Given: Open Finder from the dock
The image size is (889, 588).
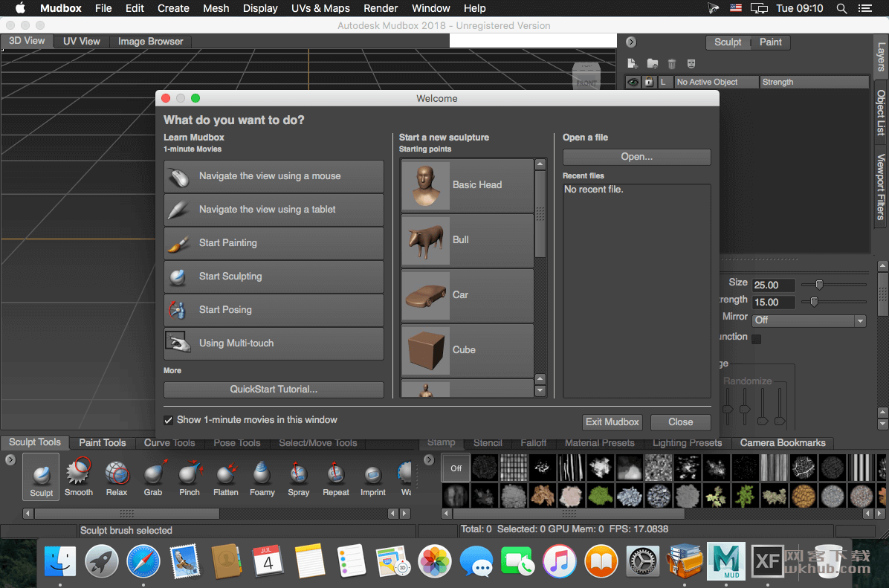Looking at the screenshot, I should [60, 561].
